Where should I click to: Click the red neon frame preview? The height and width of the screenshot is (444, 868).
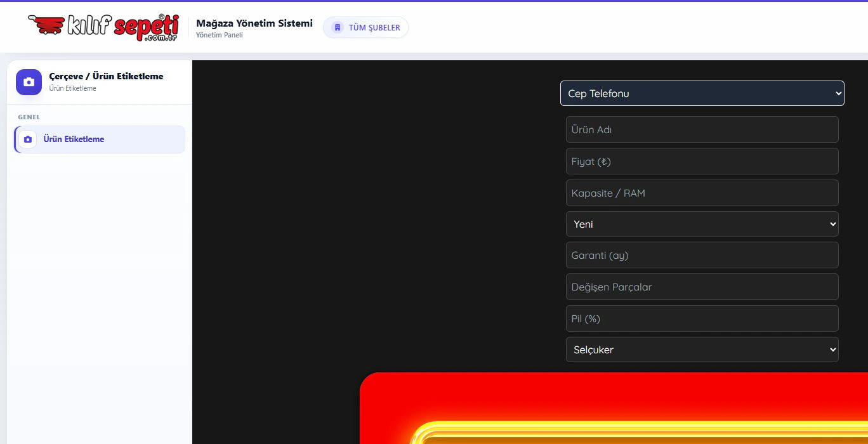click(614, 408)
